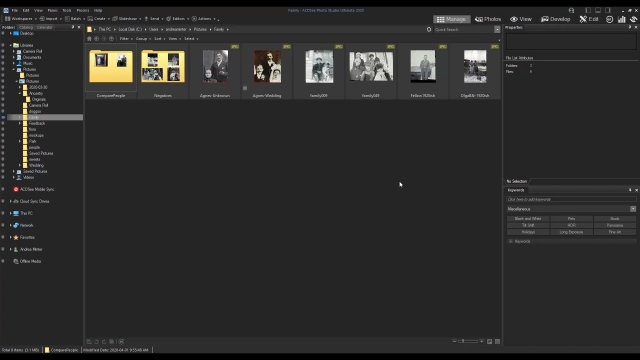640x360 pixels.
Task: Switch to Edit mode
Action: tap(589, 19)
